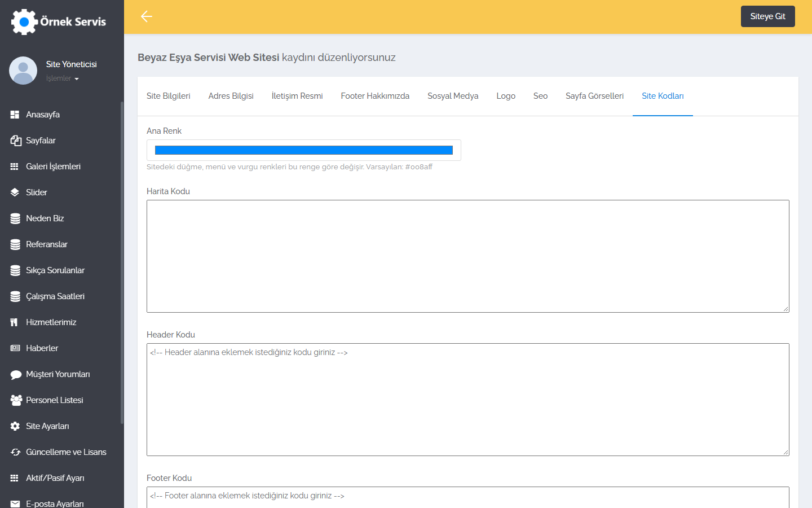Focus the Header Kodu textarea
Viewport: 812px width, 508px height.
tap(468, 400)
